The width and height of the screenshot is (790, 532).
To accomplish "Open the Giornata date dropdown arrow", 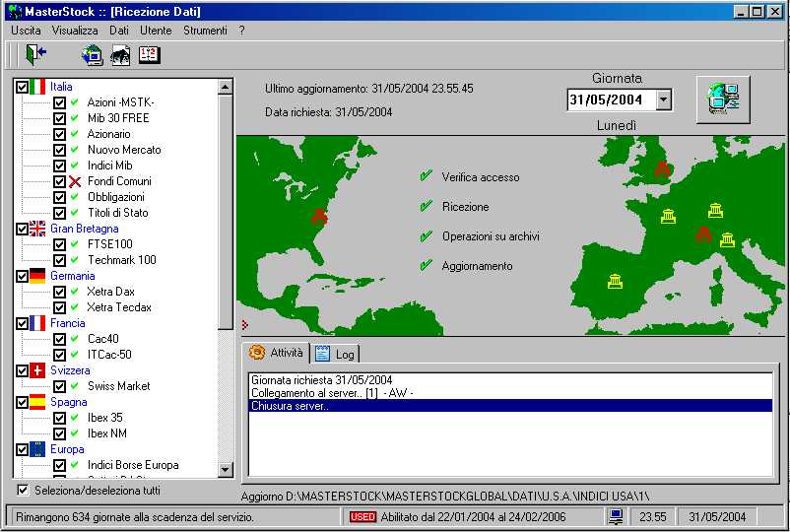I will 664,100.
